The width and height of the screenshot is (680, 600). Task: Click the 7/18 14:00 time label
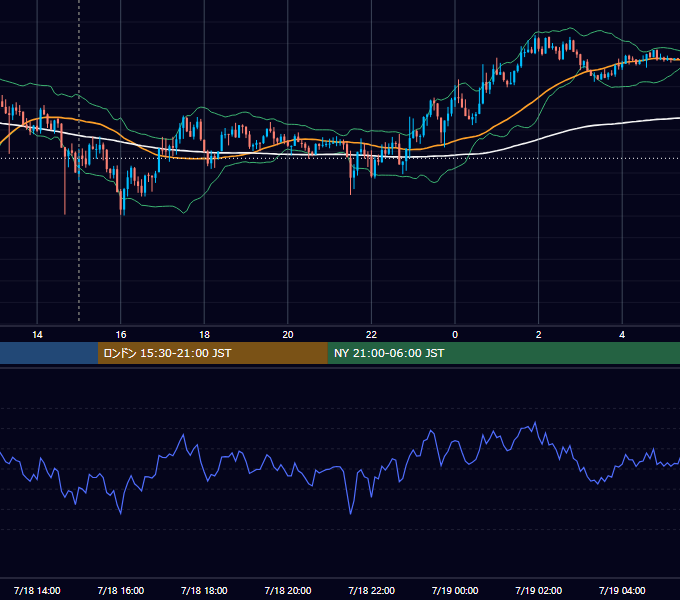tap(37, 590)
